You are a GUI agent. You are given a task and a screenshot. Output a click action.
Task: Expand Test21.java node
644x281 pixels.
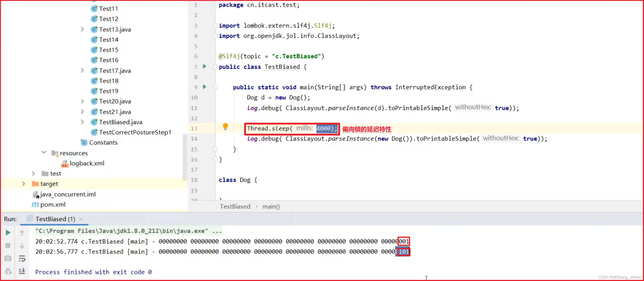pos(83,112)
